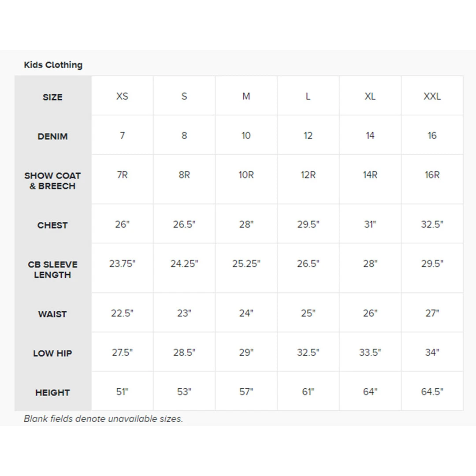The image size is (476, 476).
Task: Click the Kids Clothing table title
Action: point(53,65)
